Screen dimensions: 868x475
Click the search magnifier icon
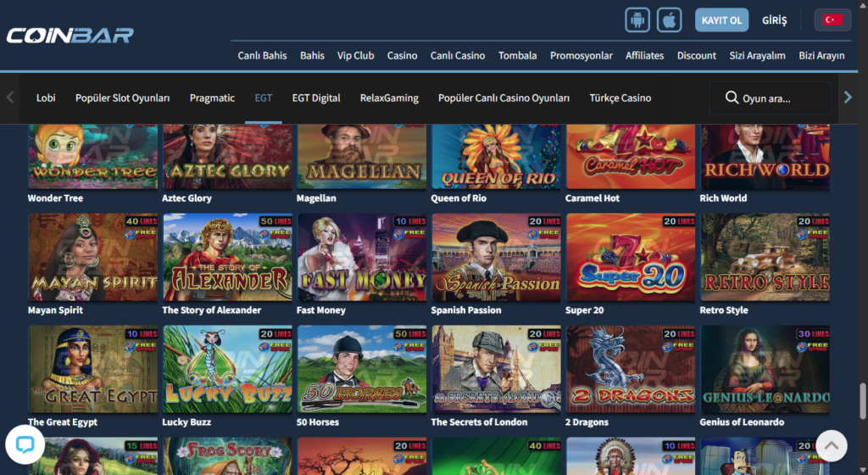click(732, 98)
